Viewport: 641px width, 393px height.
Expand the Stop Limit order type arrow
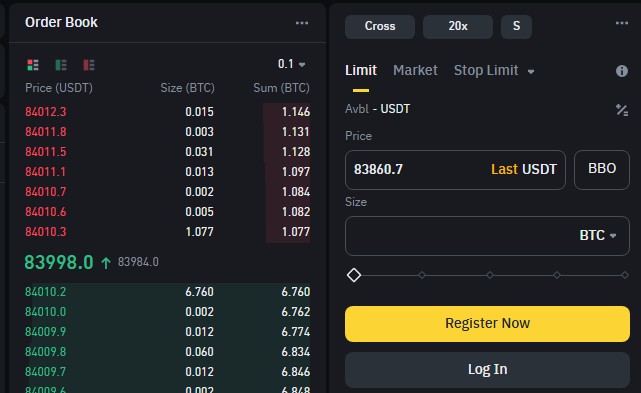[x=531, y=72]
